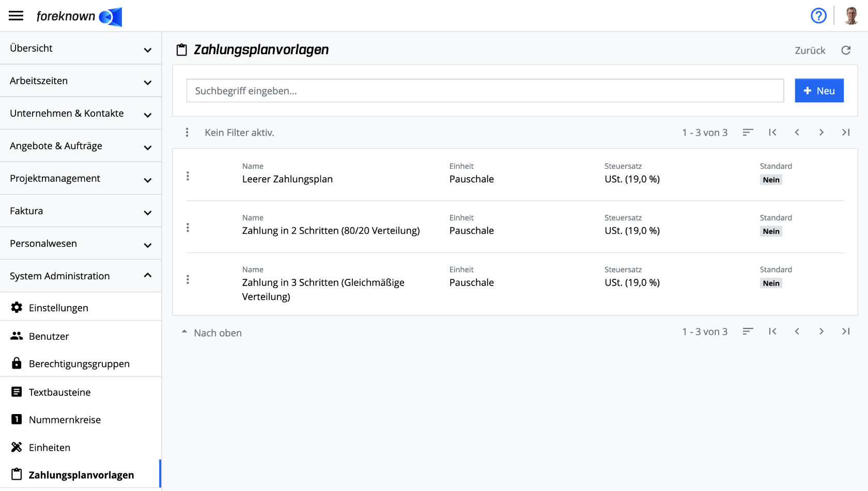Select Nummernkreise in the sidebar
This screenshot has width=868, height=491.
tap(65, 420)
